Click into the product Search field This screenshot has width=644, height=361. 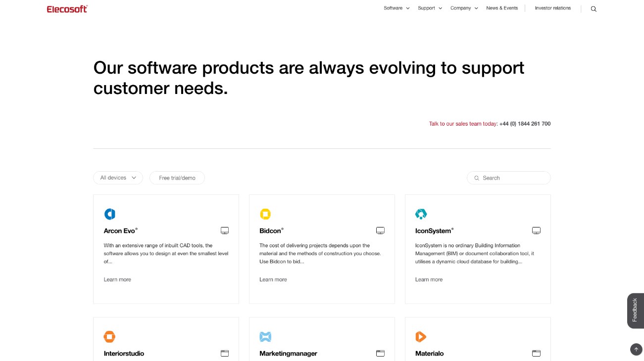508,178
